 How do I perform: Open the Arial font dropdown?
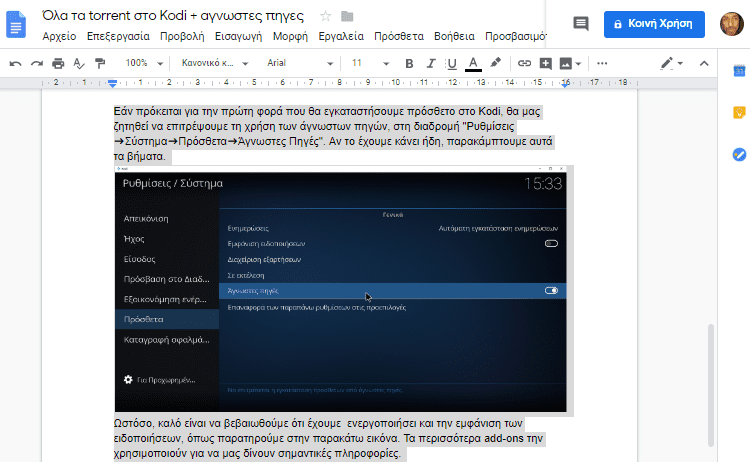pos(300,63)
